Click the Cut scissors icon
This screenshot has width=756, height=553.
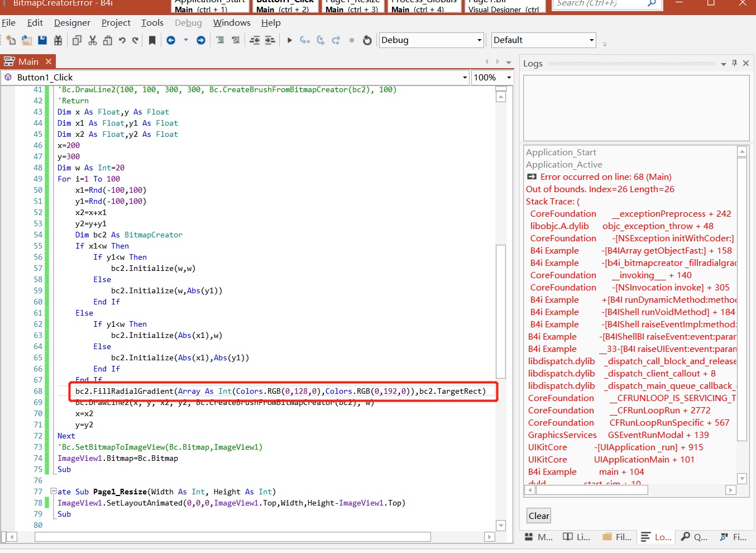(x=93, y=40)
